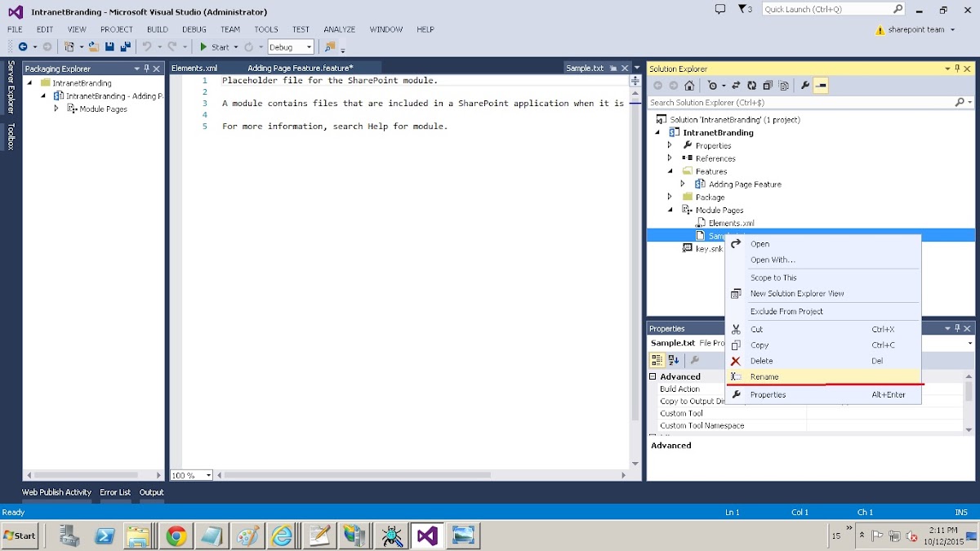Open the Output tab at bottom
This screenshot has width=980, height=551.
pyautogui.click(x=151, y=492)
